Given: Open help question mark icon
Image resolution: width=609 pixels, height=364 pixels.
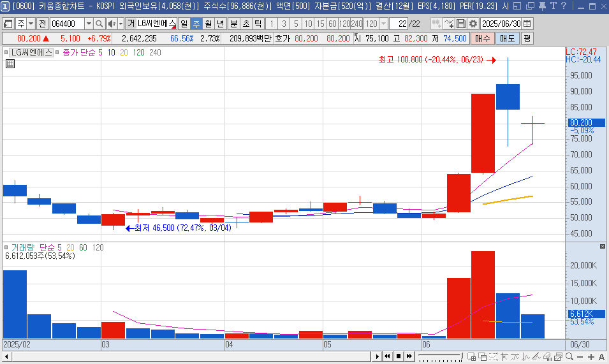Looking at the screenshot, I should [564, 6].
